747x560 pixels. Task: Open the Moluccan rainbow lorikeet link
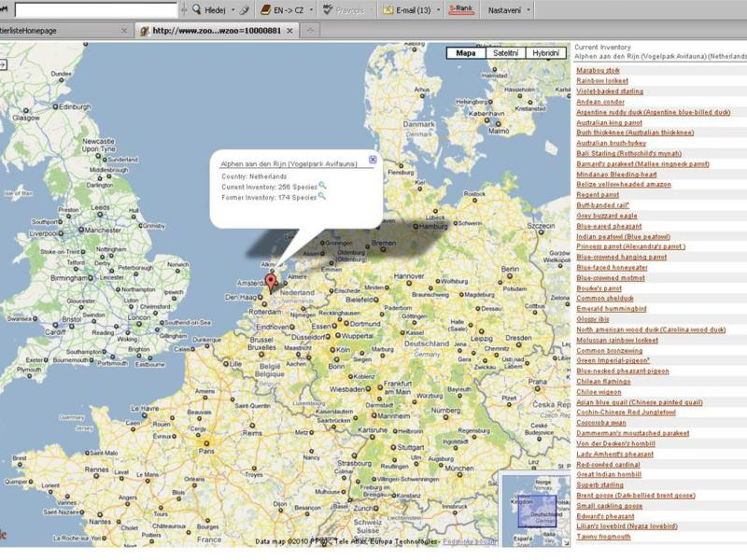[617, 341]
